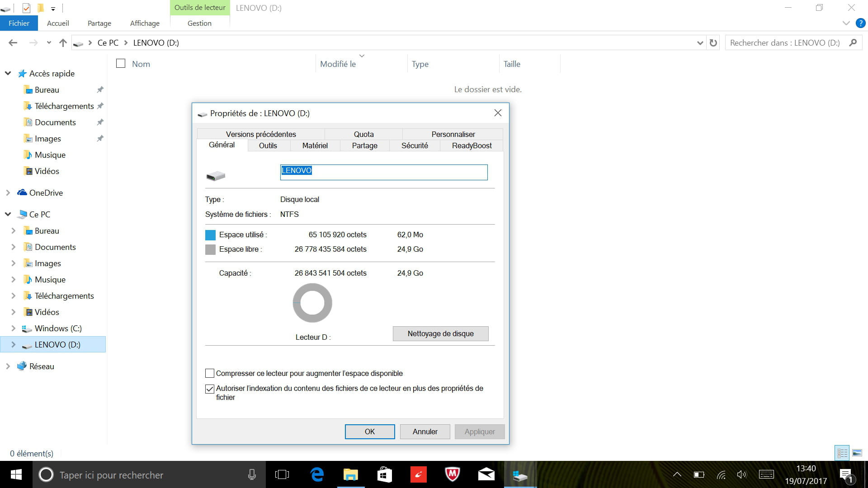Image resolution: width=868 pixels, height=488 pixels.
Task: Uncheck Autoriser l'indexation du contenu checkbox
Action: [x=210, y=389]
